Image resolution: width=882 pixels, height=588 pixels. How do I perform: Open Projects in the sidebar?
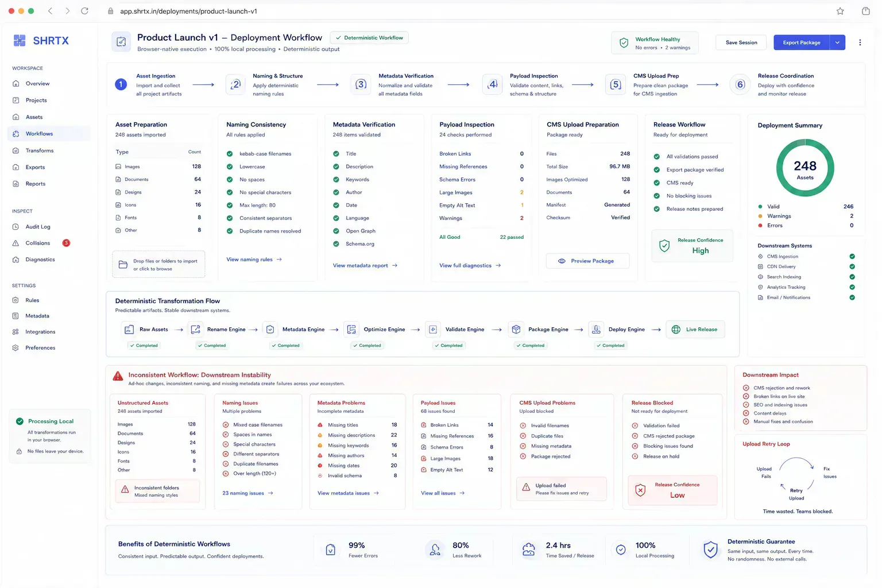(36, 100)
